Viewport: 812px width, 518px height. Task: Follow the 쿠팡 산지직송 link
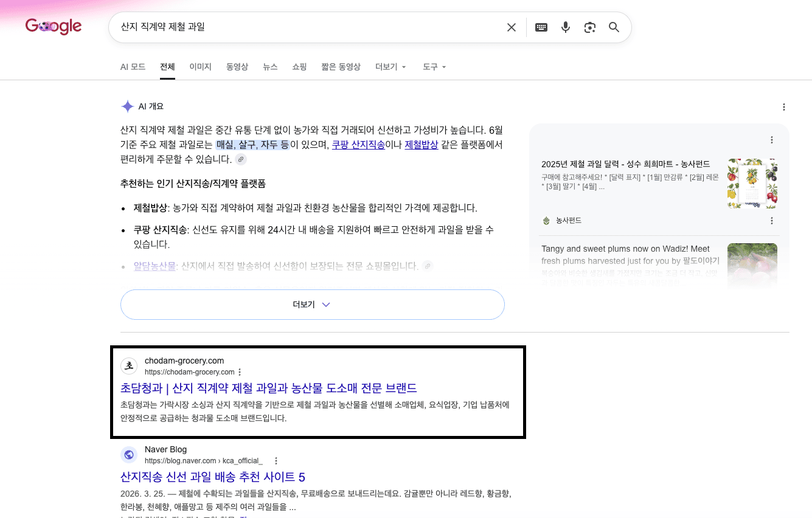tap(358, 145)
